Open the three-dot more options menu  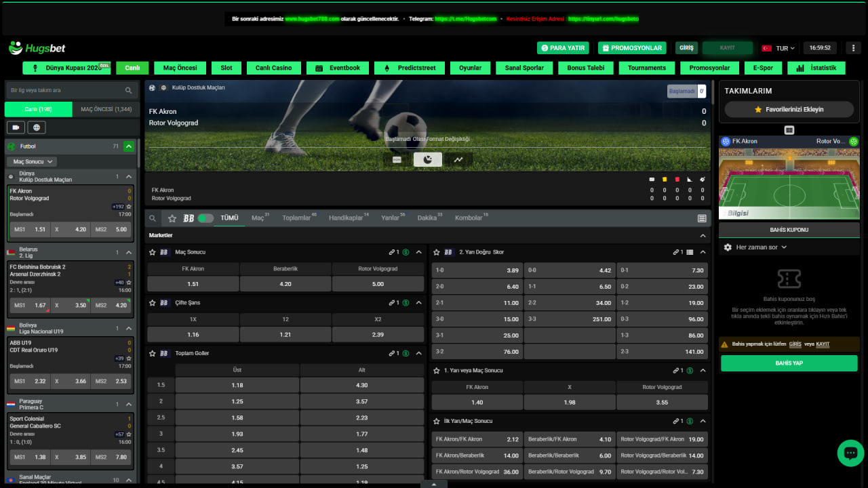pyautogui.click(x=852, y=48)
